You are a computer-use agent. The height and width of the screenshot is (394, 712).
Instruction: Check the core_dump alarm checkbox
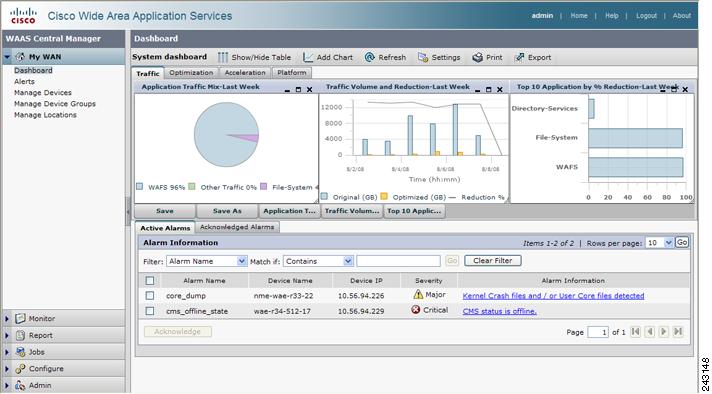click(150, 296)
